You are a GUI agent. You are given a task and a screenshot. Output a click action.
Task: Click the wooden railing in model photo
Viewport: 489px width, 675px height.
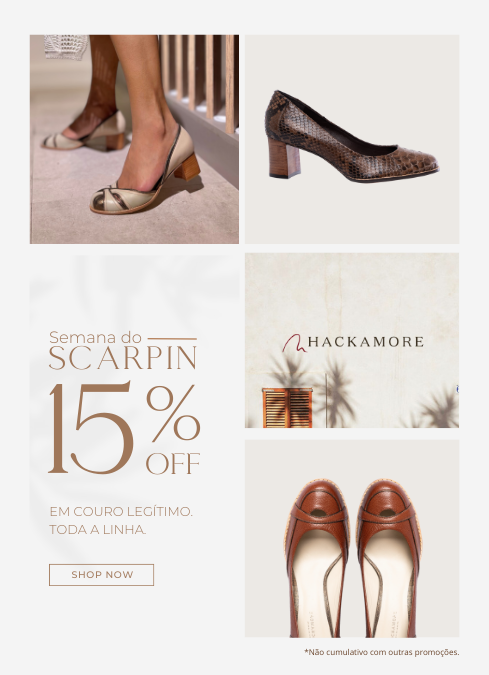pos(200,80)
